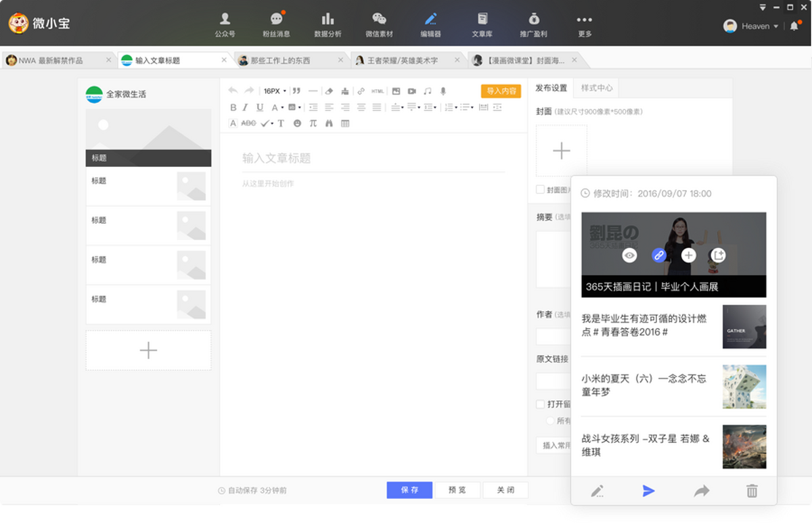Insert an emoji with the smiley icon
The image size is (812, 524).
point(297,124)
